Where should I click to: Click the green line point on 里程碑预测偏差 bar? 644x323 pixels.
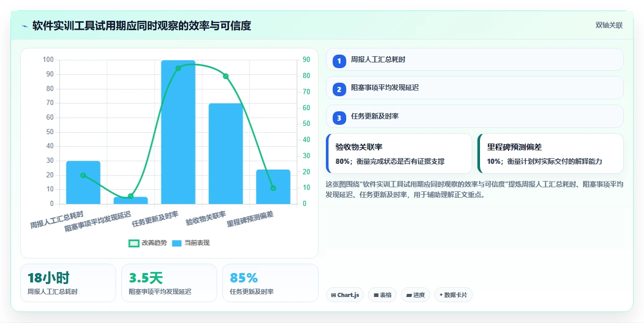[x=273, y=188]
